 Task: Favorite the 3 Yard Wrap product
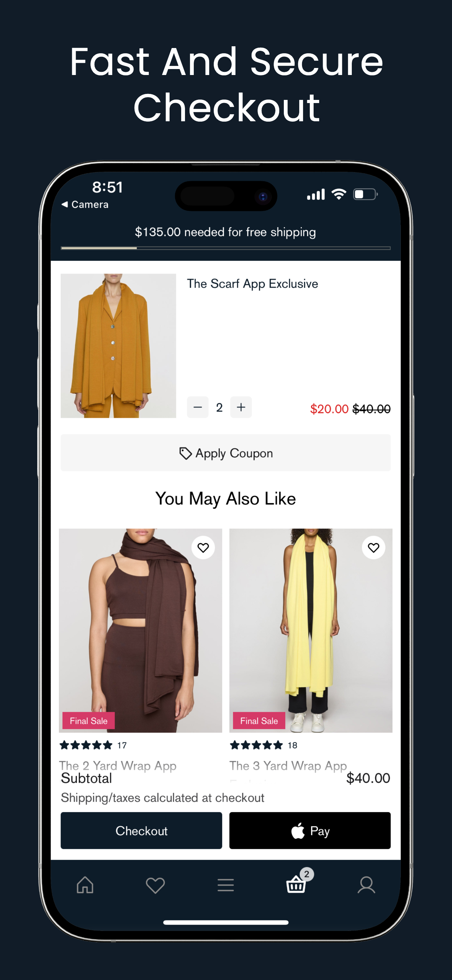(x=374, y=547)
